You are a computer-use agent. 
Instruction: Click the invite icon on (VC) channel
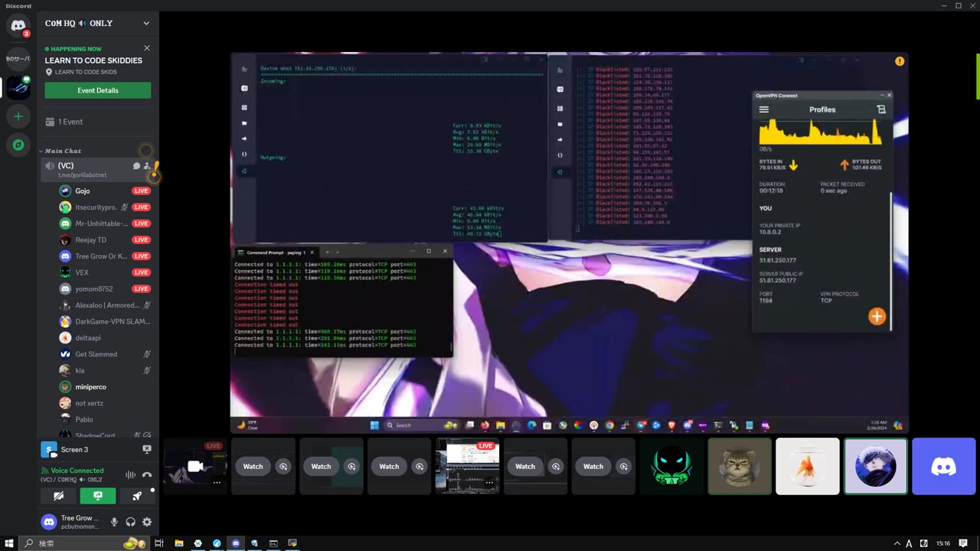(x=147, y=166)
